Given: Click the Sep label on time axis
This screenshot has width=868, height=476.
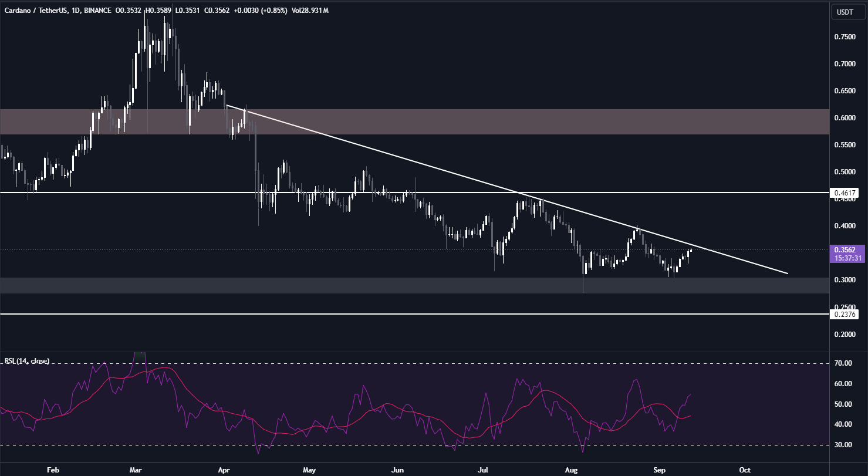Looking at the screenshot, I should point(658,470).
